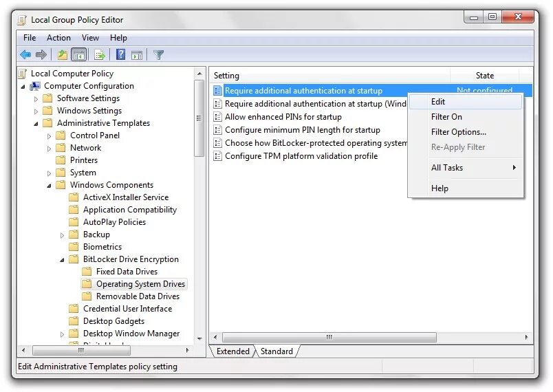Screen dimensions: 553x392
Task: Open the View menu
Action: 90,38
